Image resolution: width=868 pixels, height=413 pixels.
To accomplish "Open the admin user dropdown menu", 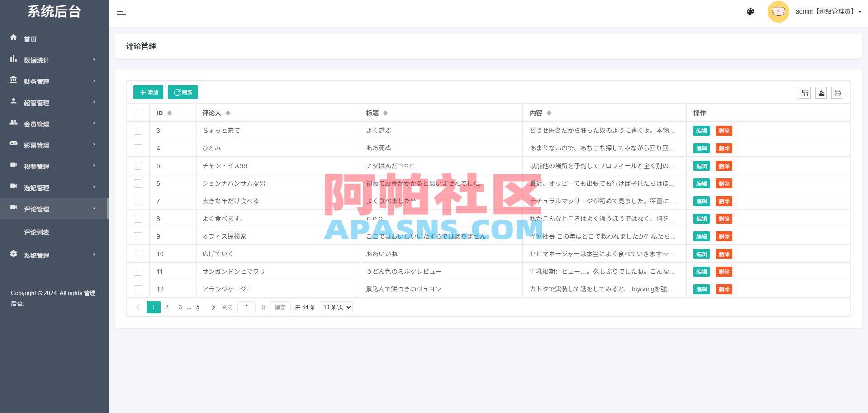I will coord(828,12).
